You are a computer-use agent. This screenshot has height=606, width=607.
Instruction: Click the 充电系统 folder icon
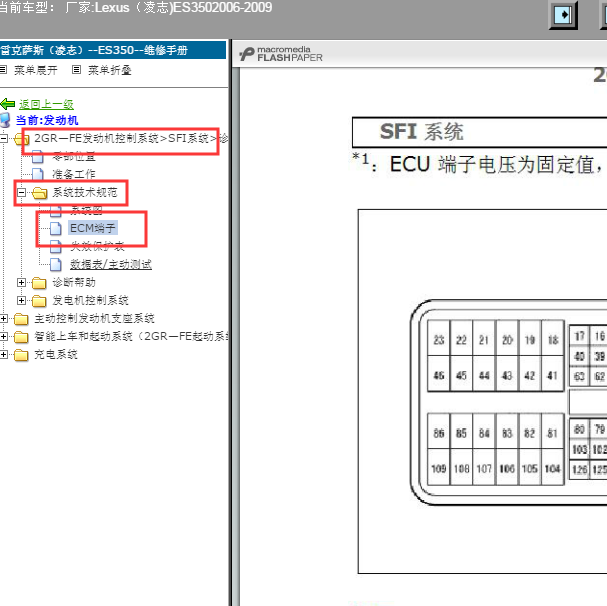[21, 354]
